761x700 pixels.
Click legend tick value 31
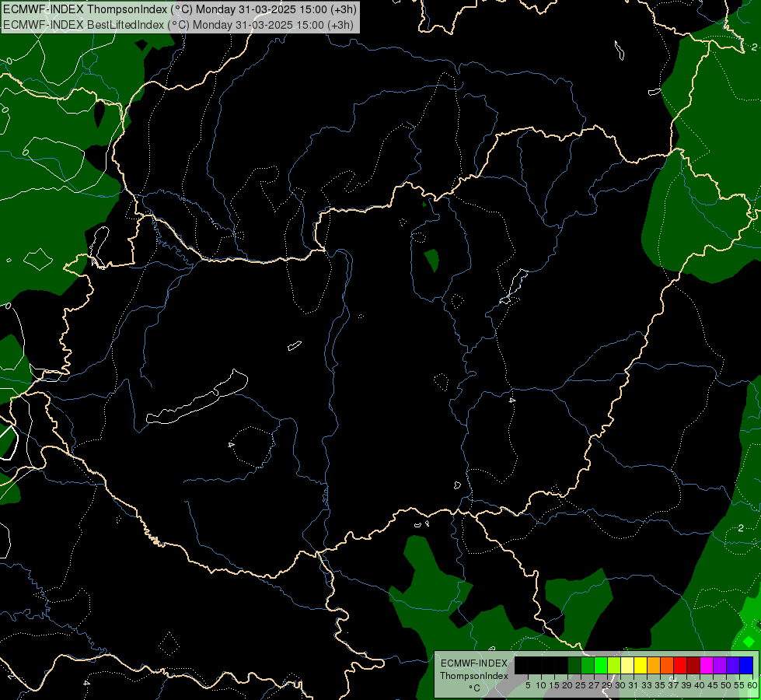[x=634, y=685]
